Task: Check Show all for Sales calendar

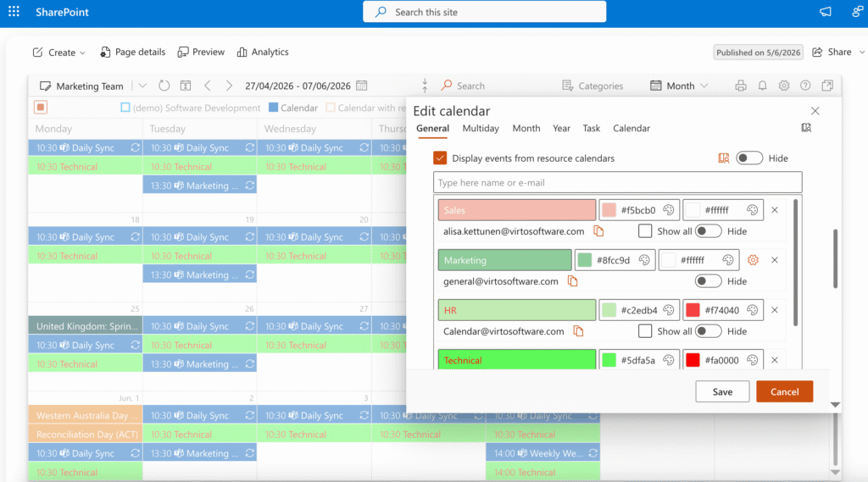Action: click(x=645, y=230)
